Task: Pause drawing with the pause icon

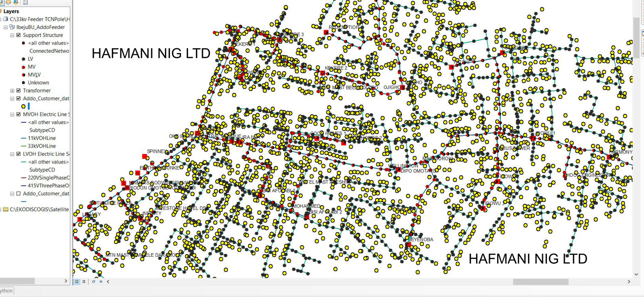Action: [x=101, y=282]
